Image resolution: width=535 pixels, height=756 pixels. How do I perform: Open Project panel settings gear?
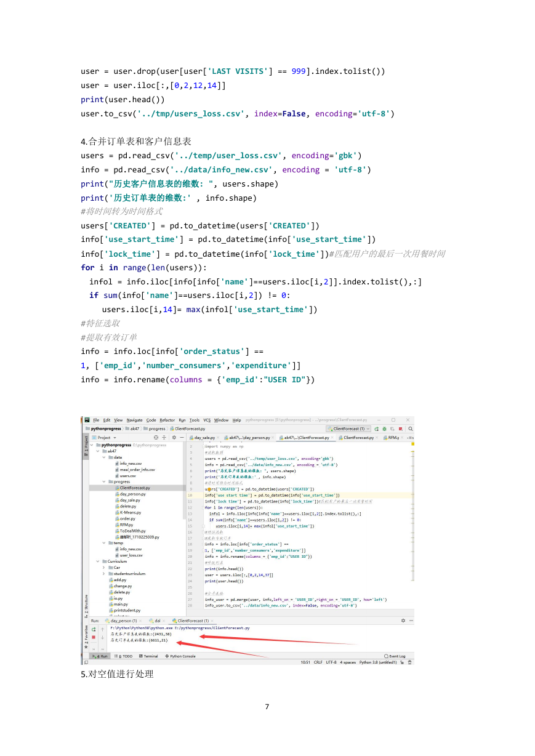[174, 438]
